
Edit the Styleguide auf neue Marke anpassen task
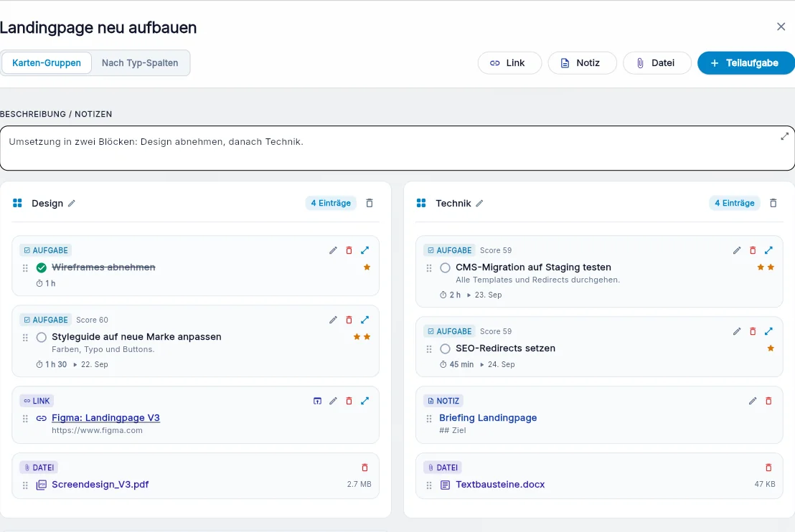pos(333,320)
